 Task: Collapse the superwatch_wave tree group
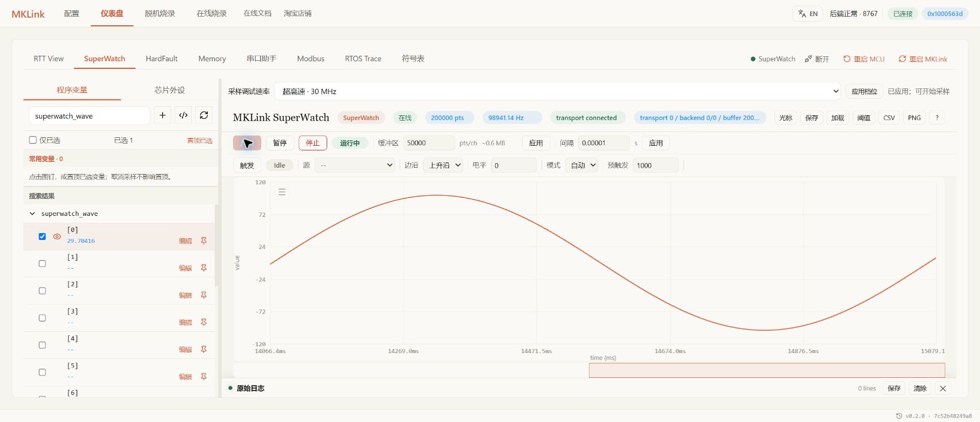(x=32, y=214)
